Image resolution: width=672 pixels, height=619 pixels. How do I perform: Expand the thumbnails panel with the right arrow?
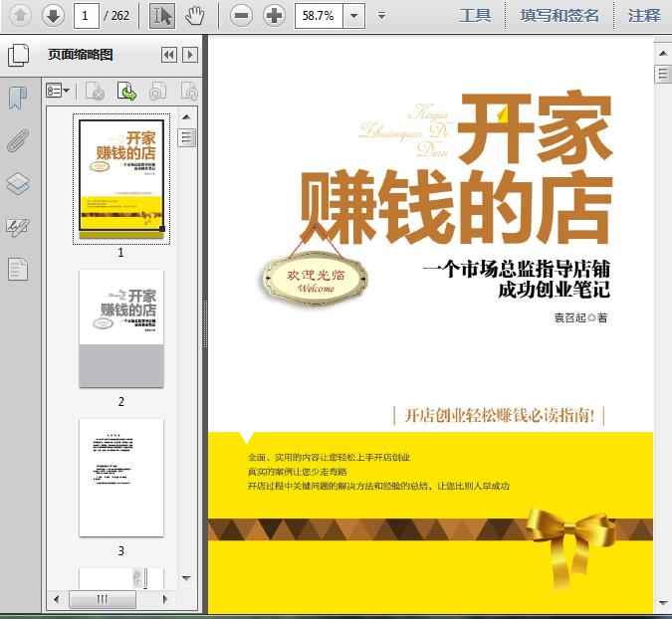coord(190,55)
